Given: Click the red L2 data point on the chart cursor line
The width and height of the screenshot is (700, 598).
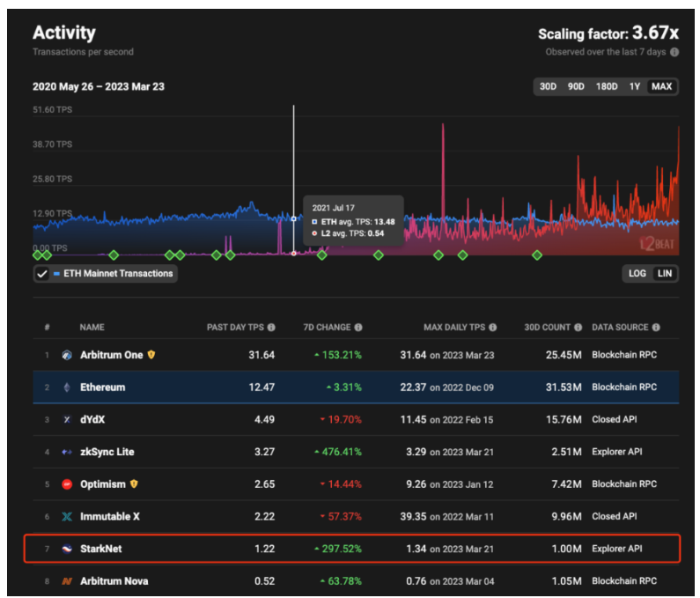Looking at the screenshot, I should [293, 254].
